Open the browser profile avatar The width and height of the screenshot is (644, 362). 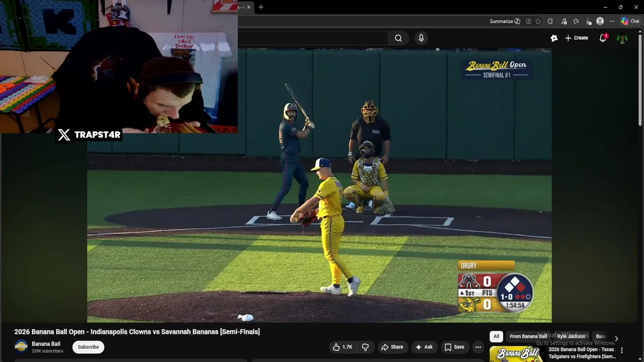tap(600, 21)
